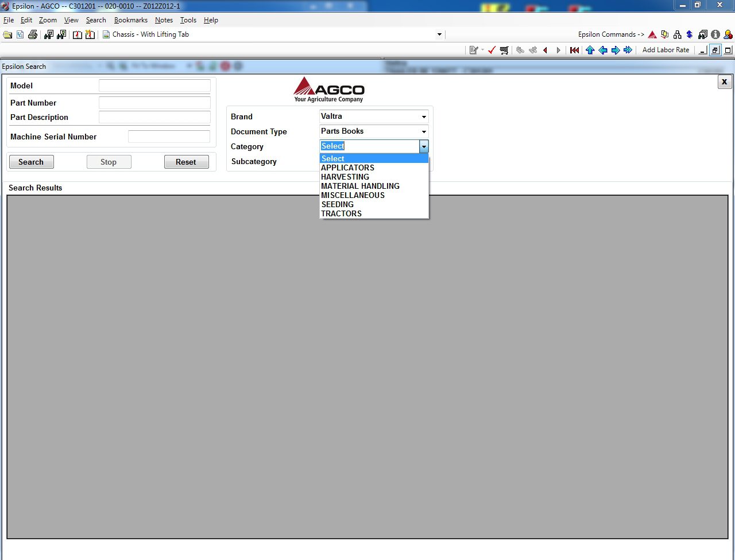Click the shopping cart icon

[504, 50]
